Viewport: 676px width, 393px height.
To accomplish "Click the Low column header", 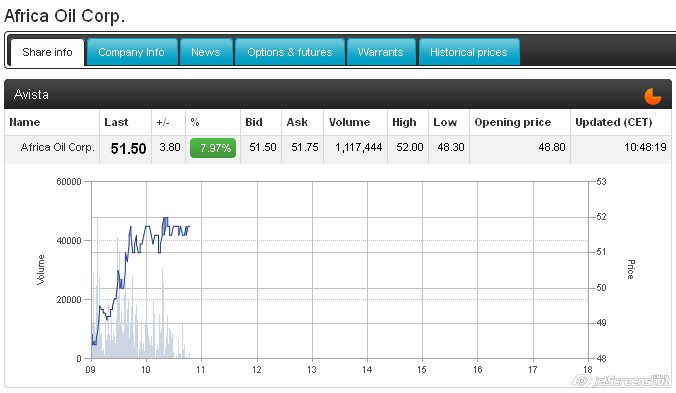I will coord(445,122).
